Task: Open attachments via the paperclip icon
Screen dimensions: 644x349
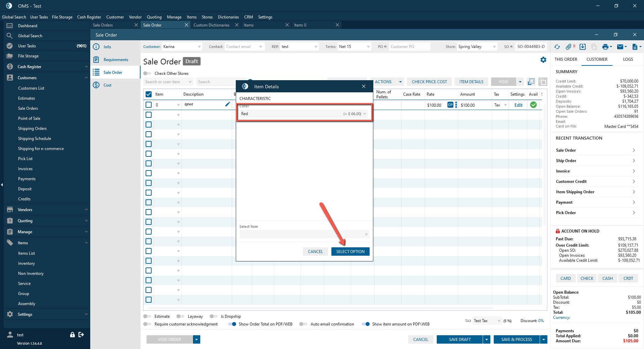Action: click(x=569, y=47)
